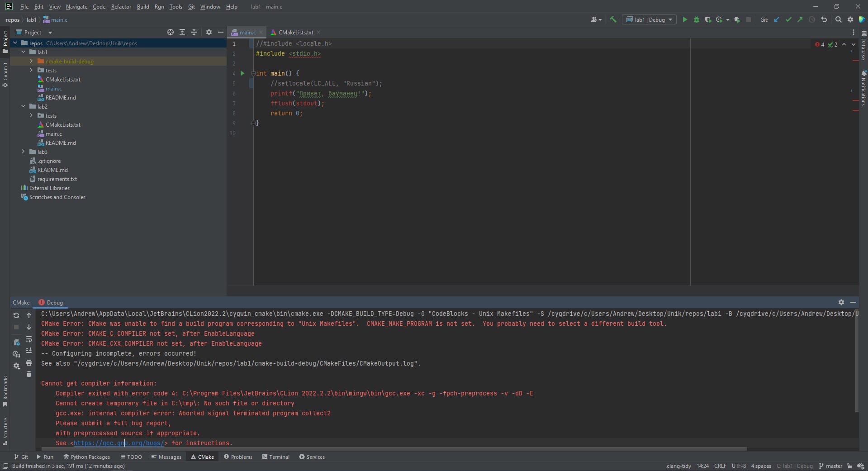The height and width of the screenshot is (471, 868).
Task: Run lab1 with coverage
Action: click(708, 19)
